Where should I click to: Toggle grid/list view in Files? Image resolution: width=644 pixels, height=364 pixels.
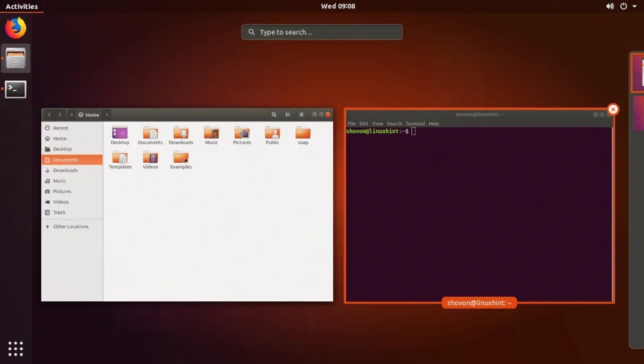(288, 115)
